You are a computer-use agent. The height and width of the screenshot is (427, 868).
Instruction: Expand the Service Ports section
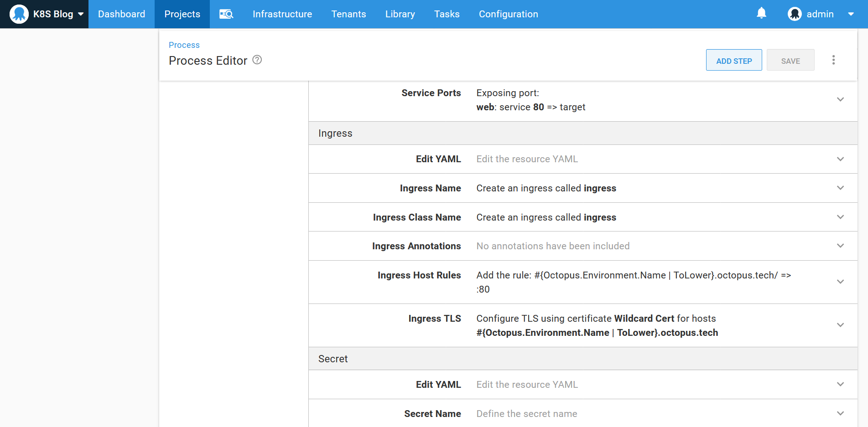[840, 99]
